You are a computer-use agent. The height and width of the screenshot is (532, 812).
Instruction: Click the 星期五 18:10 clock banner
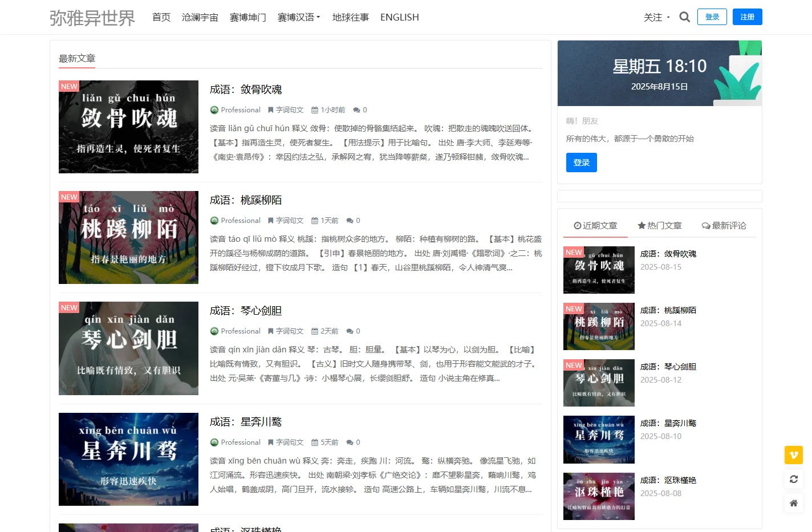(x=660, y=73)
